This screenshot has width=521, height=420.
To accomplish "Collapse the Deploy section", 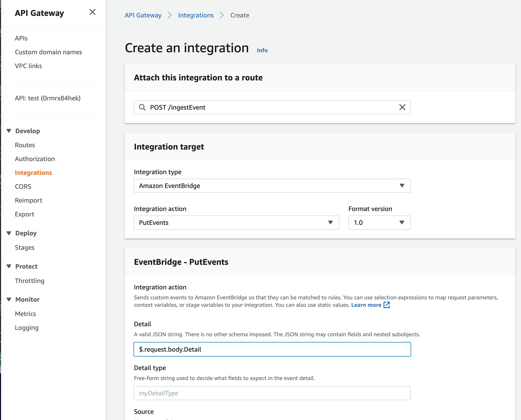I will pyautogui.click(x=9, y=233).
